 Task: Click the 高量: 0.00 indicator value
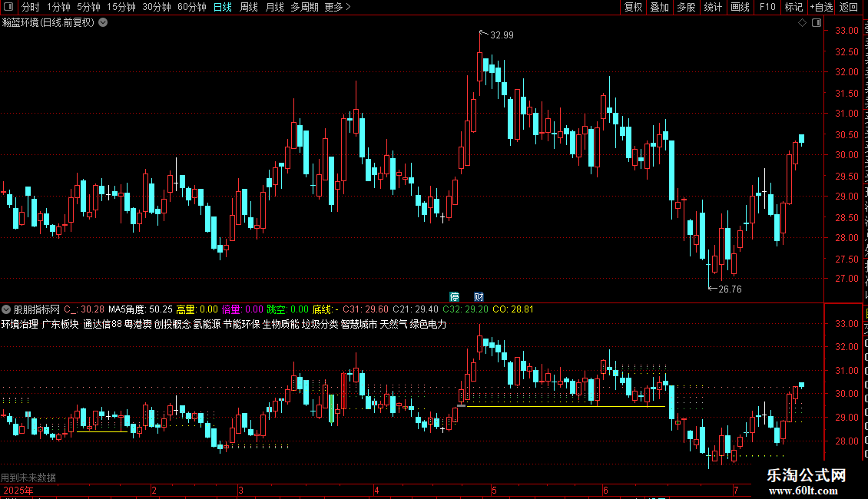(x=197, y=309)
